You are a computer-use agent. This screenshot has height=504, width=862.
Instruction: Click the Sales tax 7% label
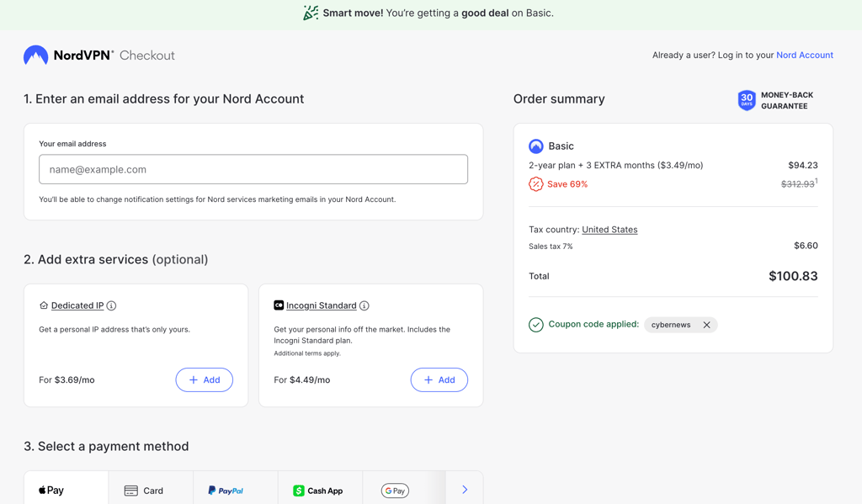(551, 247)
